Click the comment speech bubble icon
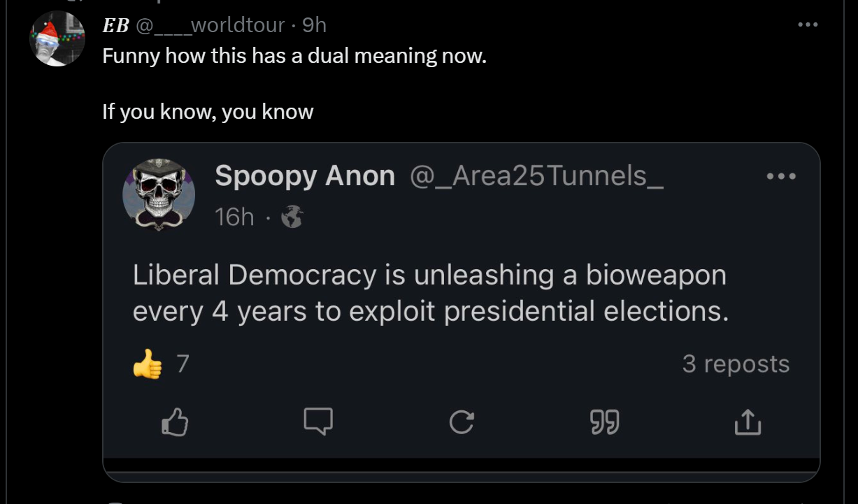Image resolution: width=858 pixels, height=504 pixels. [317, 422]
